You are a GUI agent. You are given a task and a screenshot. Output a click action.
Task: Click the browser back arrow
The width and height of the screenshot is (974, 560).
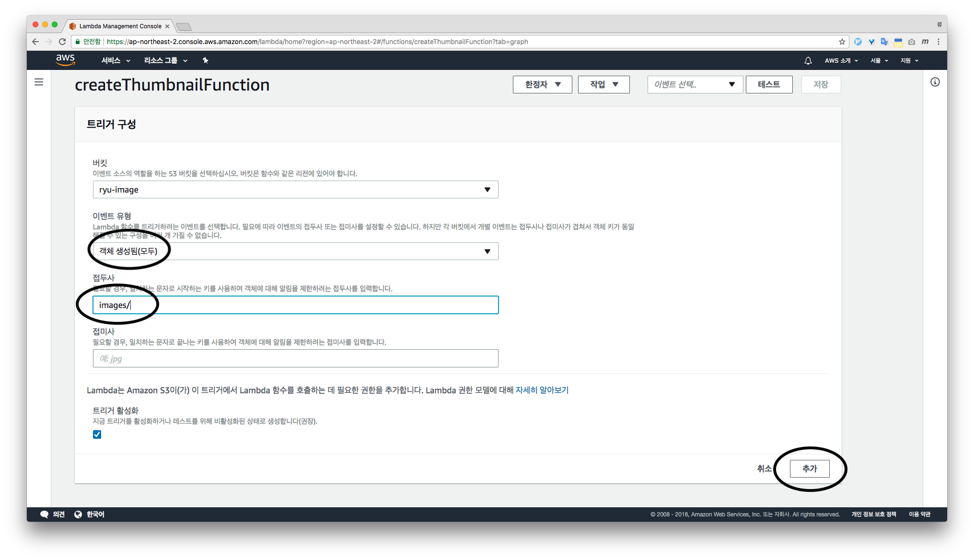coord(35,42)
